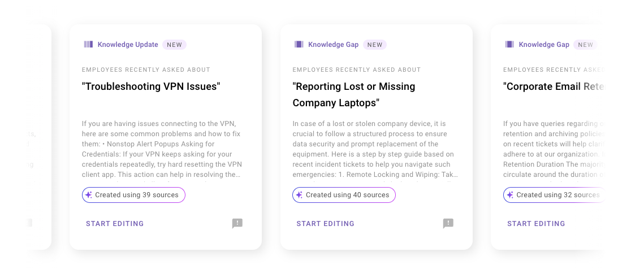Click the book icon on email retention card

(x=509, y=44)
